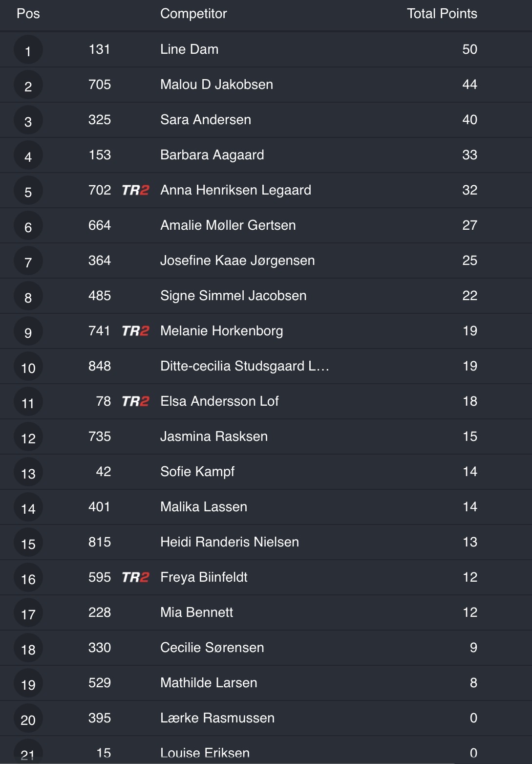Tap the TR2 logo next to Freya Biinfeldt
The image size is (532, 764).
(135, 577)
